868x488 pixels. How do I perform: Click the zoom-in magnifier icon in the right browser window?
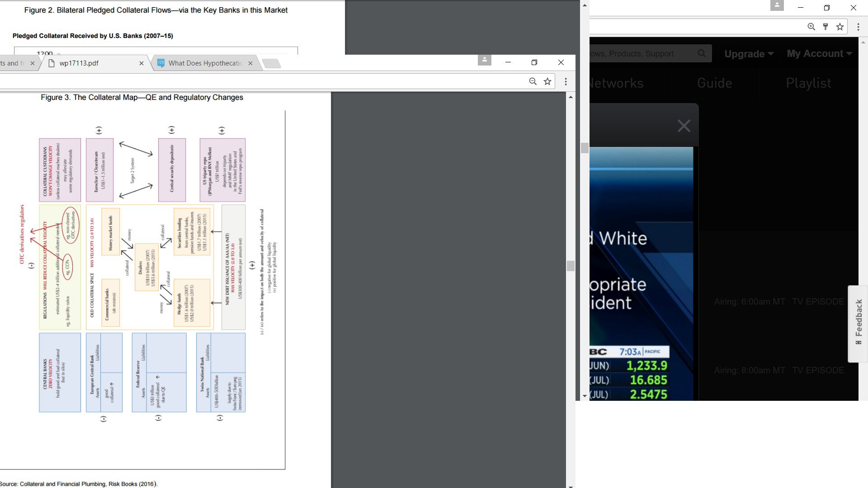tap(811, 27)
